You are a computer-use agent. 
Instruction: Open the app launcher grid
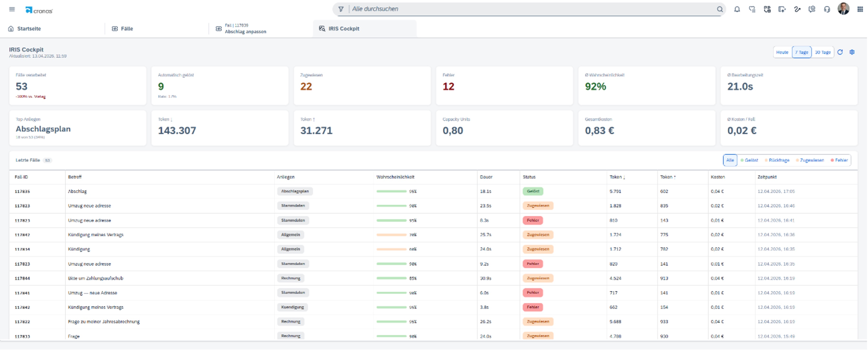[860, 9]
